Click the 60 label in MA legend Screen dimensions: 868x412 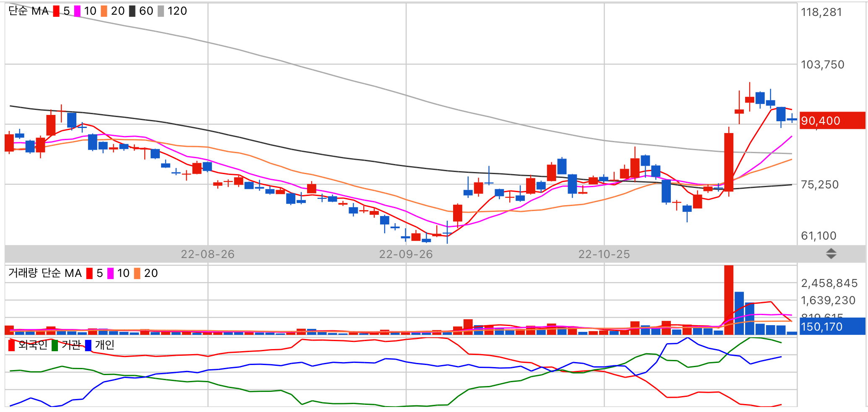[x=146, y=11]
